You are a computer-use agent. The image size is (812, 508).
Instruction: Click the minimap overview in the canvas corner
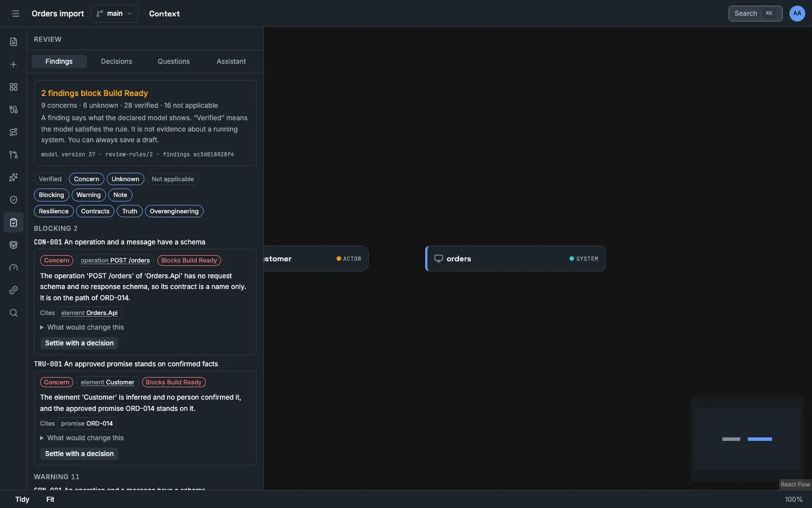pos(747,439)
